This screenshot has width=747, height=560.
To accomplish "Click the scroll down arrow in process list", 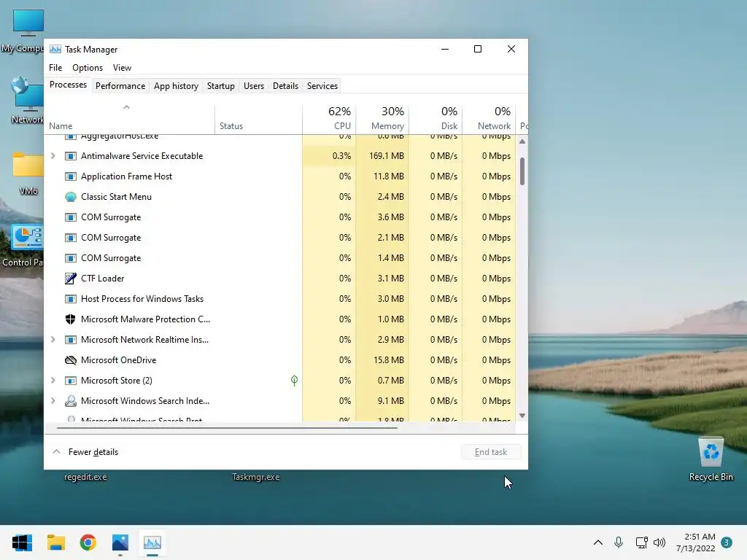I will point(522,416).
